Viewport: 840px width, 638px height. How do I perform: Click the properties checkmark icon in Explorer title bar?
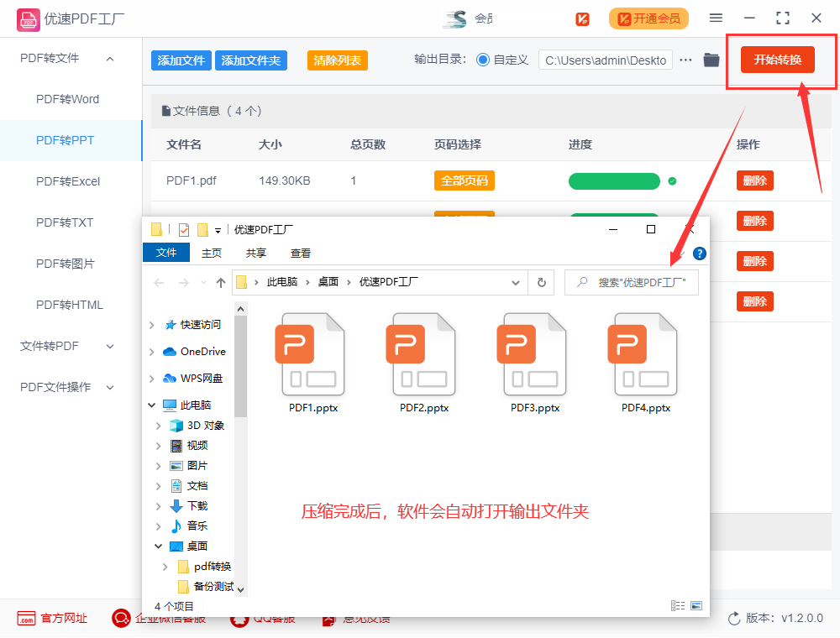(x=184, y=230)
